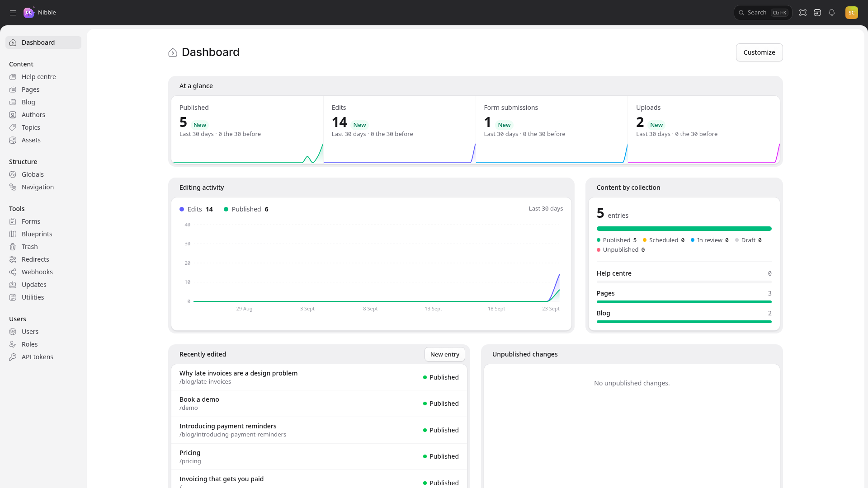This screenshot has width=868, height=488.
Task: Open the fullscreen/focus icon in top bar
Action: (803, 13)
